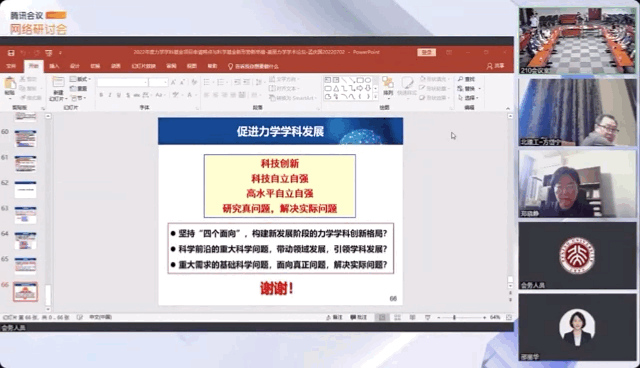The image size is (640, 368).
Task: Collapse the ribbon with the chevron arrow
Action: coord(508,108)
